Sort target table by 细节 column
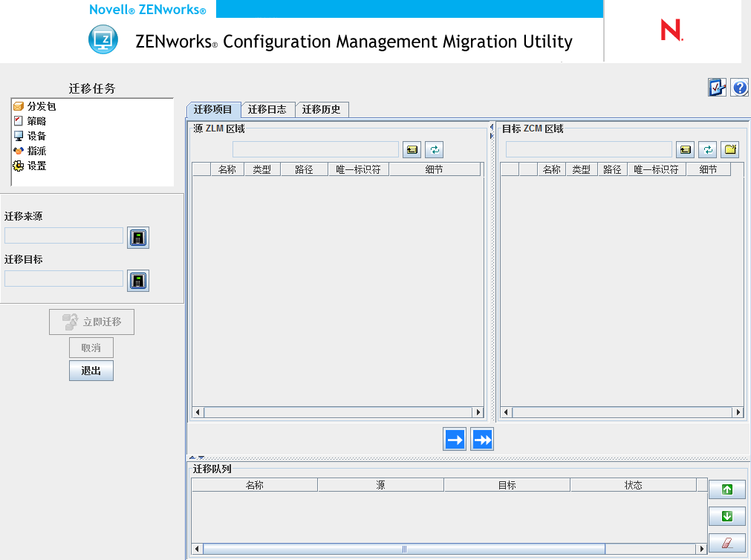 709,169
